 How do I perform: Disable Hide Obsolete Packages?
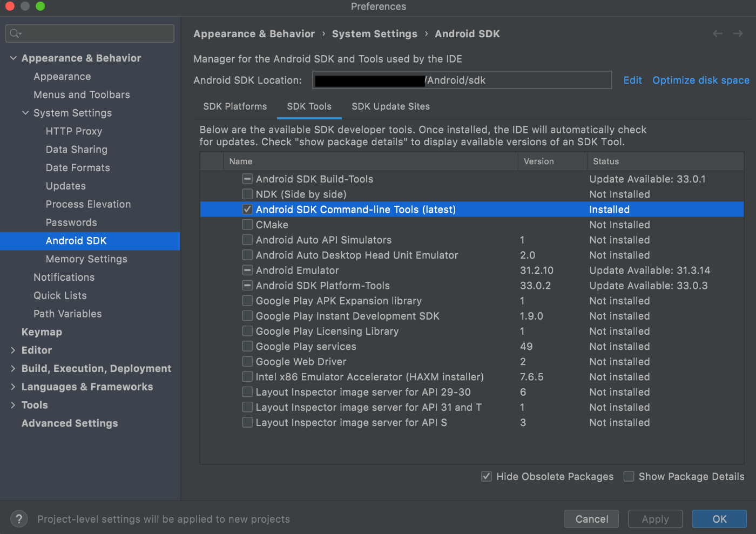click(x=487, y=476)
